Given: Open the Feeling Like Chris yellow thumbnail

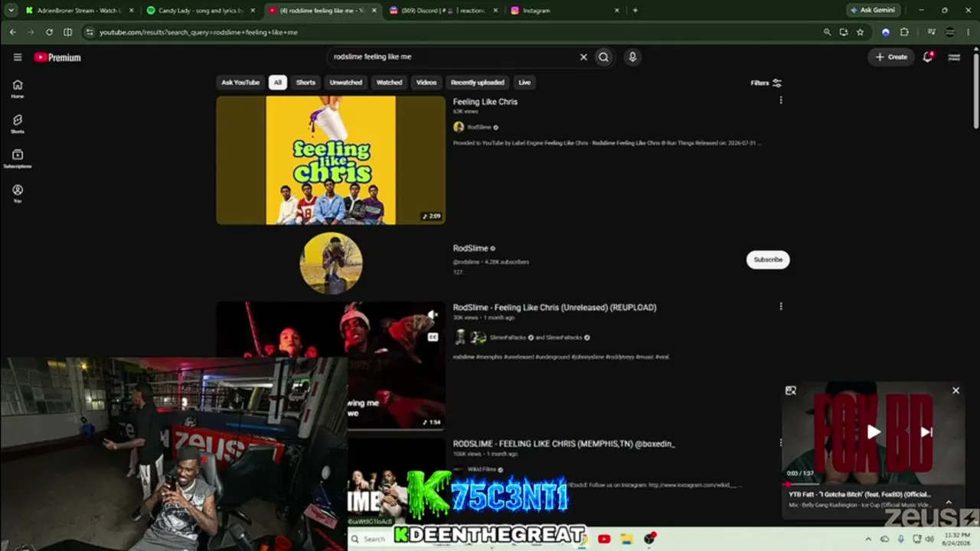Looking at the screenshot, I should [x=331, y=160].
